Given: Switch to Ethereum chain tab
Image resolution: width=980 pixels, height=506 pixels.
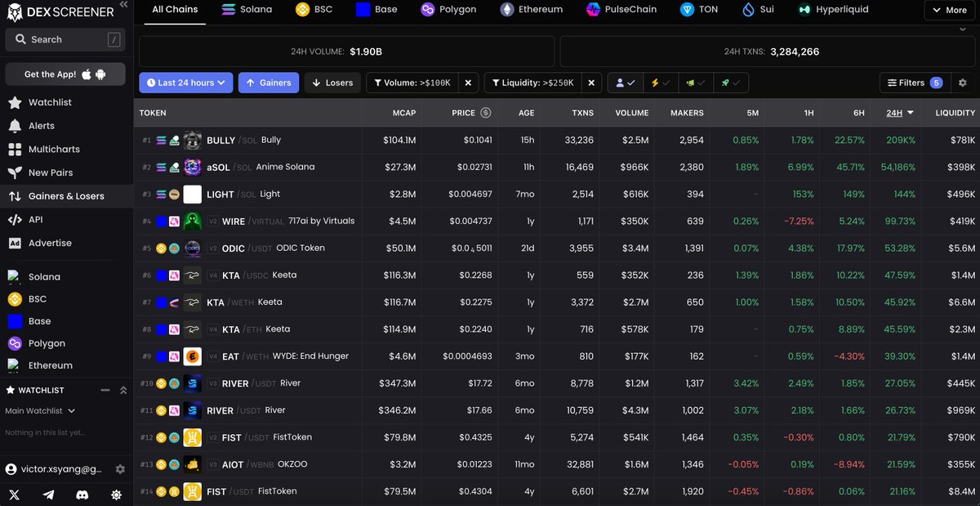Looking at the screenshot, I should coord(532,9).
